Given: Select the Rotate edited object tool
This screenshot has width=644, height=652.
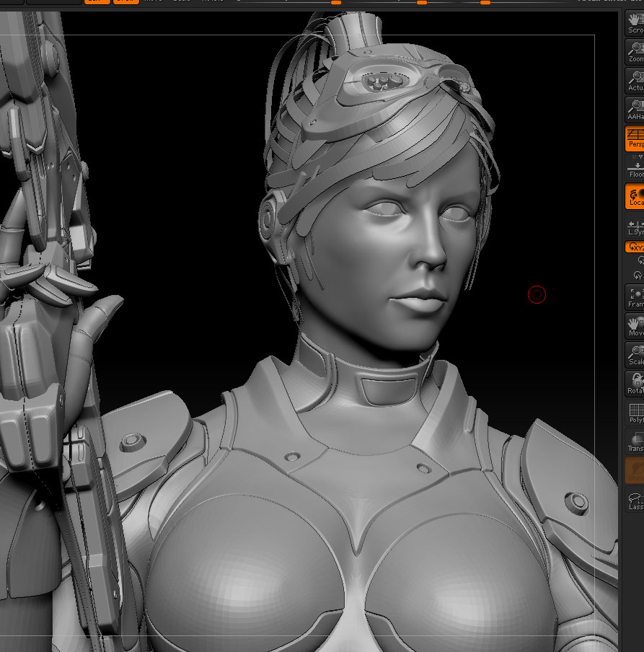Looking at the screenshot, I should tap(635, 384).
